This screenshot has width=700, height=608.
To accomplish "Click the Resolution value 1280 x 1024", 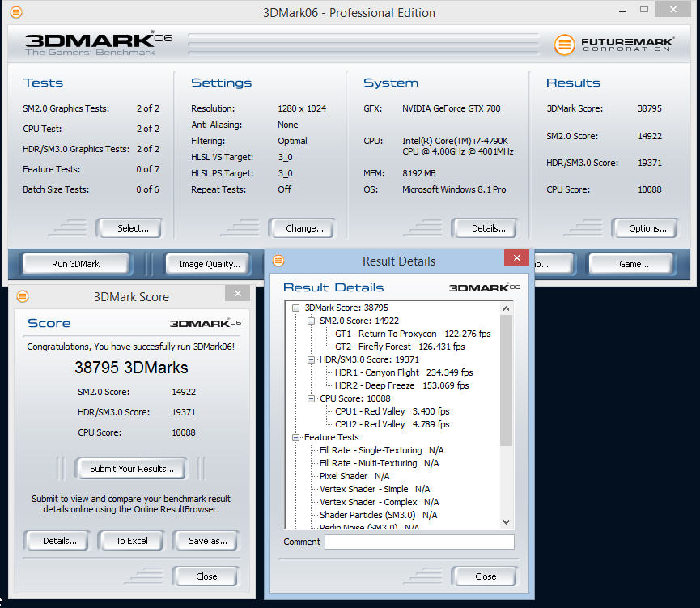I will [x=302, y=108].
